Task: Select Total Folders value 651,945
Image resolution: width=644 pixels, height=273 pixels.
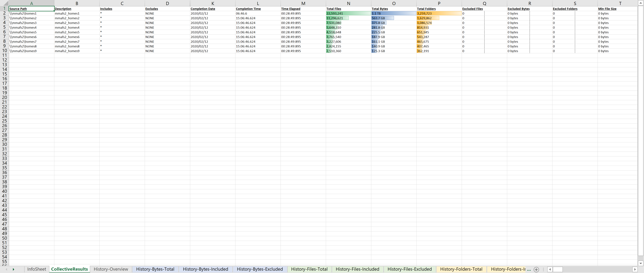Action: pos(439,32)
